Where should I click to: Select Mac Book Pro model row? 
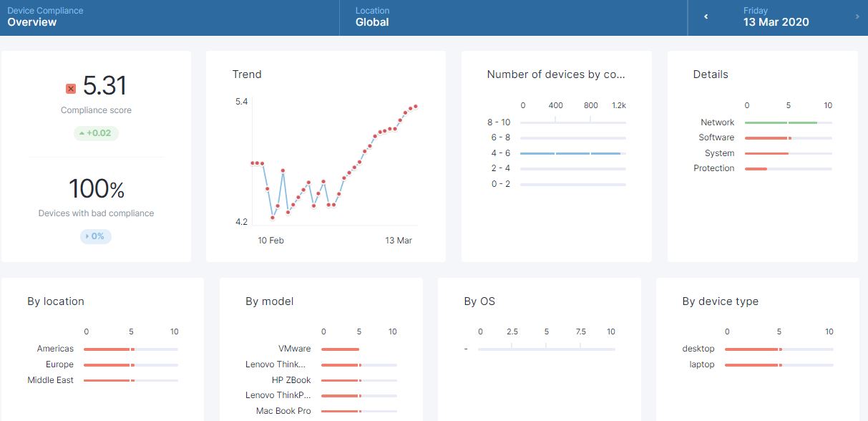(283, 411)
